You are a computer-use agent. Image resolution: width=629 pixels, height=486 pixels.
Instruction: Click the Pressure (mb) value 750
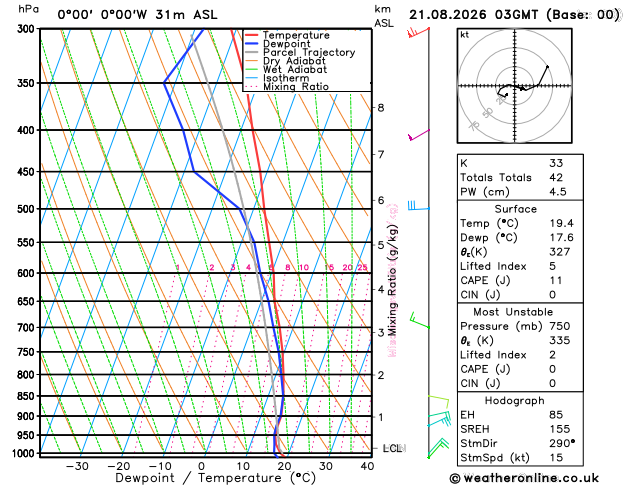tap(560, 326)
